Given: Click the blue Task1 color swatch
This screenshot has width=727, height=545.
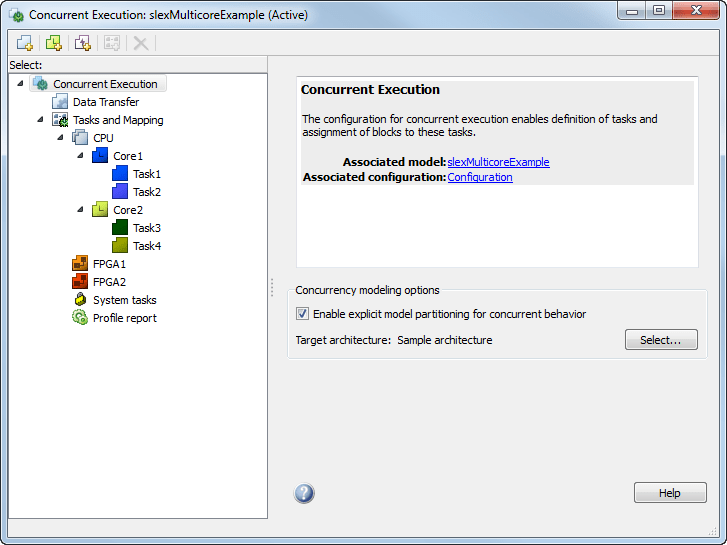Looking at the screenshot, I should [120, 173].
